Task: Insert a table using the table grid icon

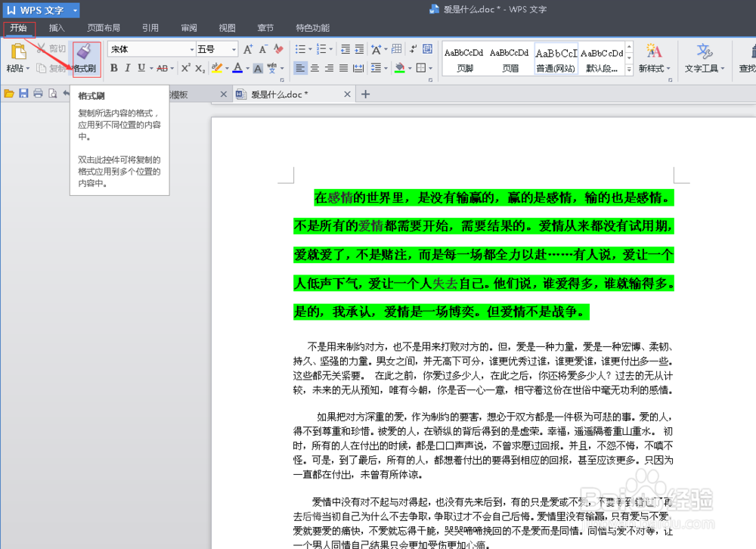Action: [396, 48]
